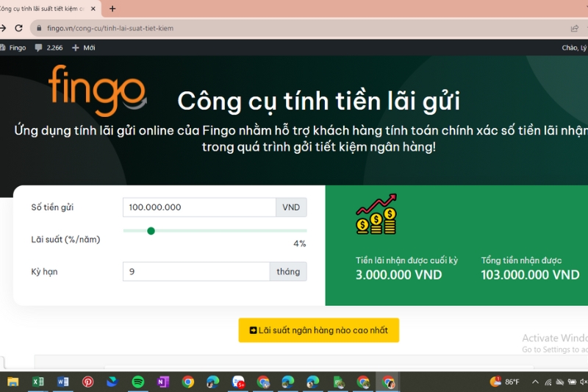Click the '103.000.000 VND' total result
Image resolution: width=588 pixels, height=392 pixels.
click(x=530, y=275)
